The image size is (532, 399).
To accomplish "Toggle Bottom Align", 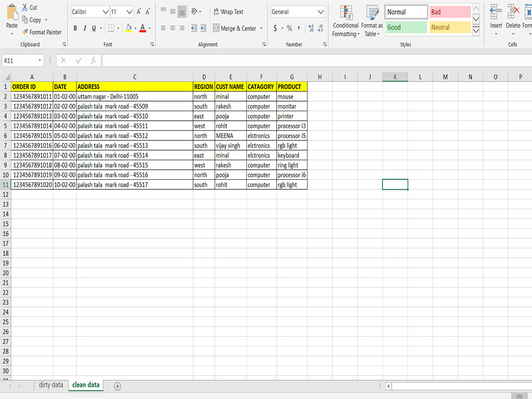I will (182, 12).
